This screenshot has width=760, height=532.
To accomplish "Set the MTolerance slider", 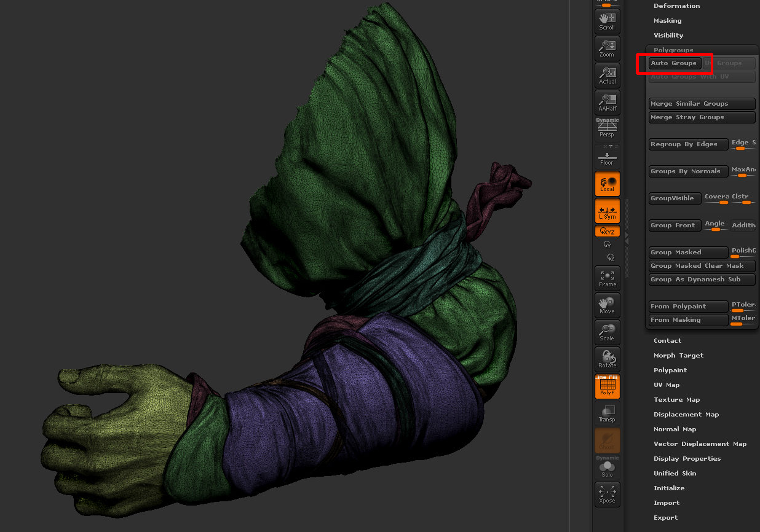I will 743,320.
